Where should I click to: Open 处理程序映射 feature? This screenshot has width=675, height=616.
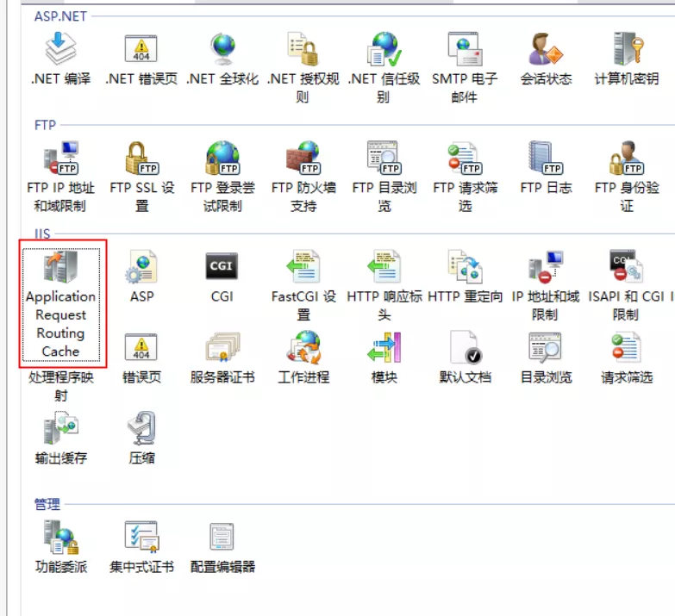pos(60,385)
